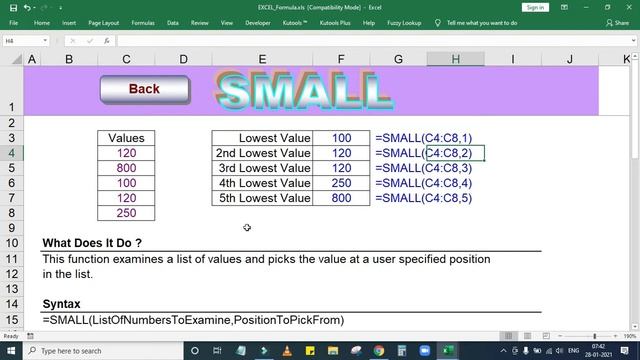Select the 4th Lowest Value result 250
The image size is (640, 360).
341,183
